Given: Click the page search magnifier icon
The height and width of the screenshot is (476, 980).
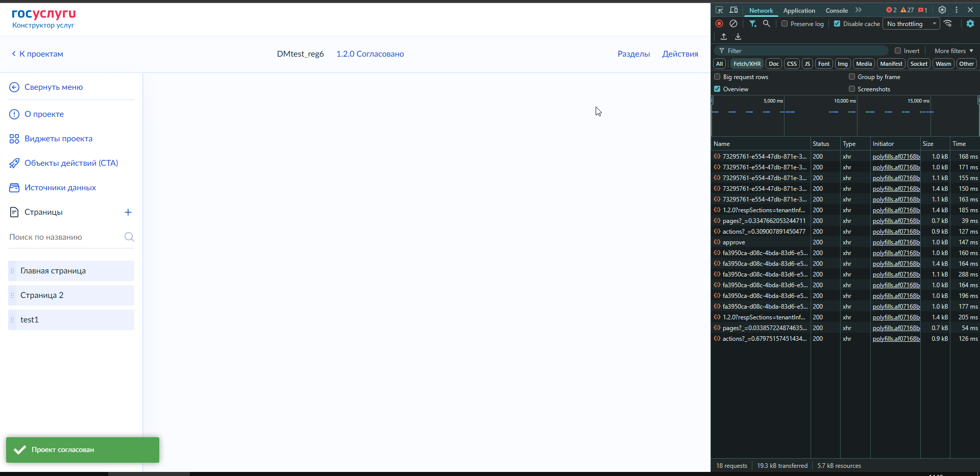Looking at the screenshot, I should coord(129,237).
